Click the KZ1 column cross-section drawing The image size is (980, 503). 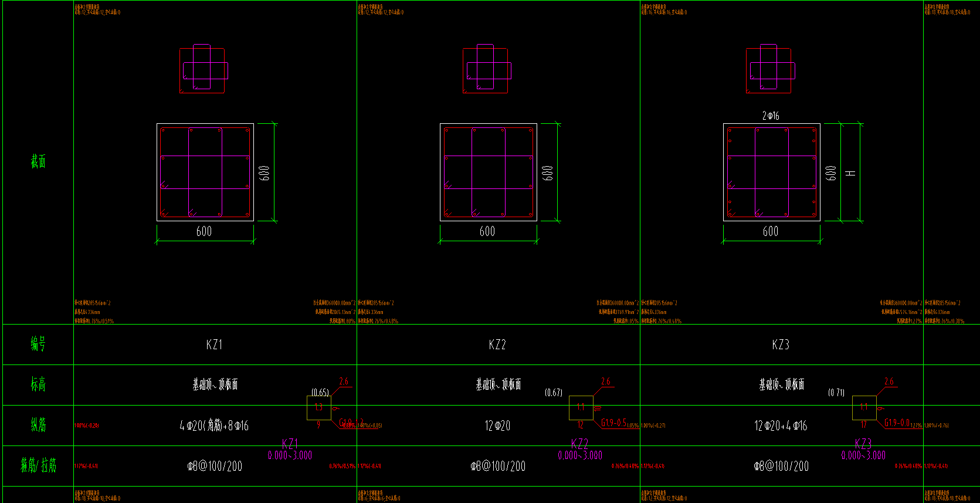(205, 172)
